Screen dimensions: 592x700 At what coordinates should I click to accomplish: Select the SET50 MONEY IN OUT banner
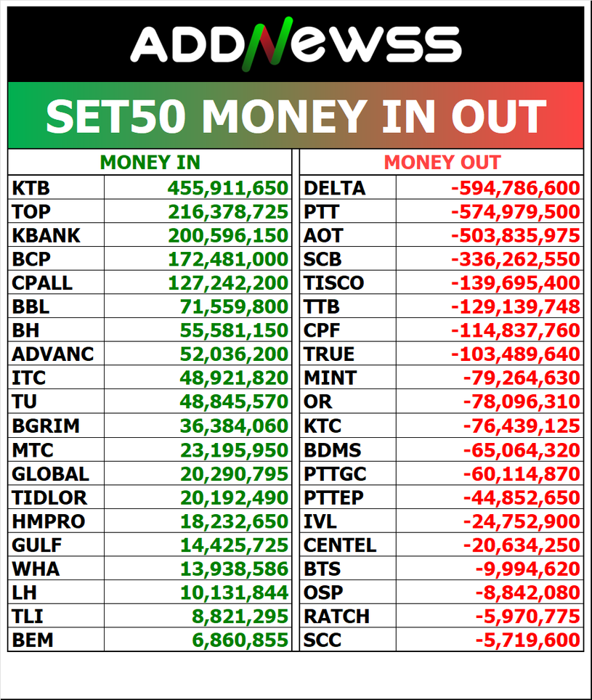coord(296,116)
